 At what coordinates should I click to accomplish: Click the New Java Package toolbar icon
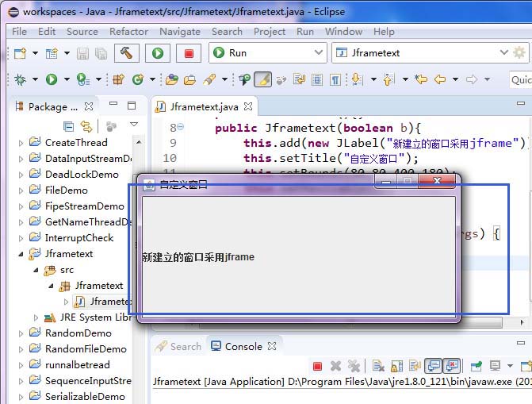pos(118,79)
